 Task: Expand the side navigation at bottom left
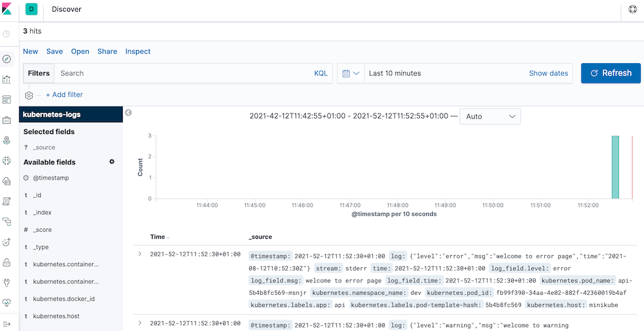coord(6,323)
